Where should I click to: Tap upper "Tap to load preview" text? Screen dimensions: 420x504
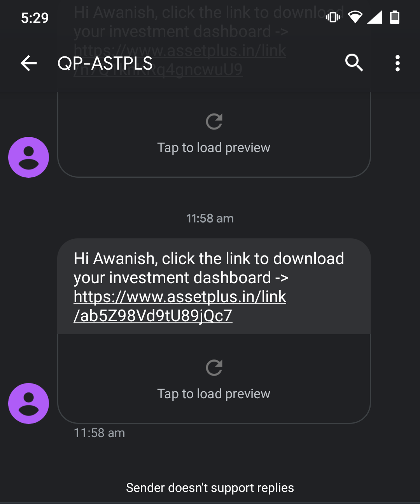(x=213, y=148)
